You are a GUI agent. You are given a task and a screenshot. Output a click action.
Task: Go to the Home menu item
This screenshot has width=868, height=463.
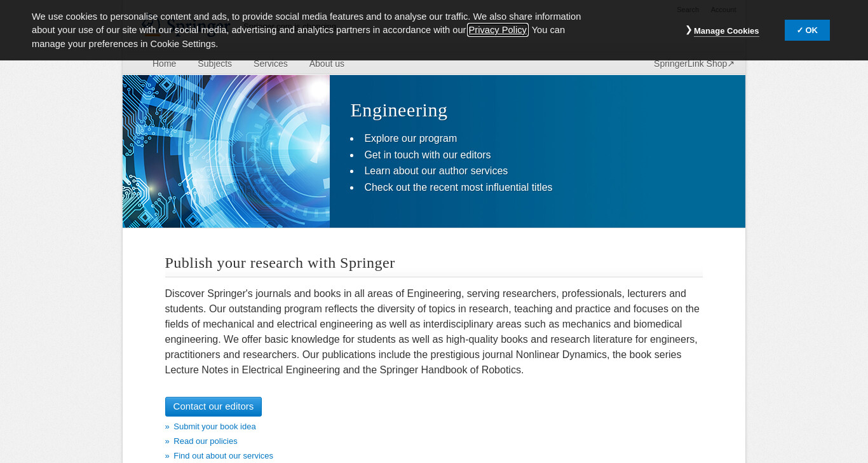[x=164, y=64]
